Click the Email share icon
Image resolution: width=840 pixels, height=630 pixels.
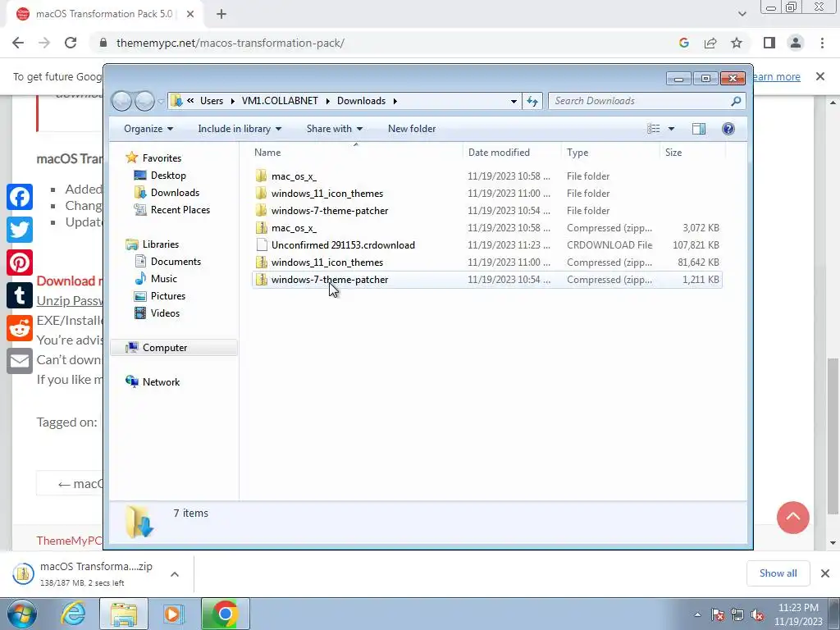tap(20, 361)
